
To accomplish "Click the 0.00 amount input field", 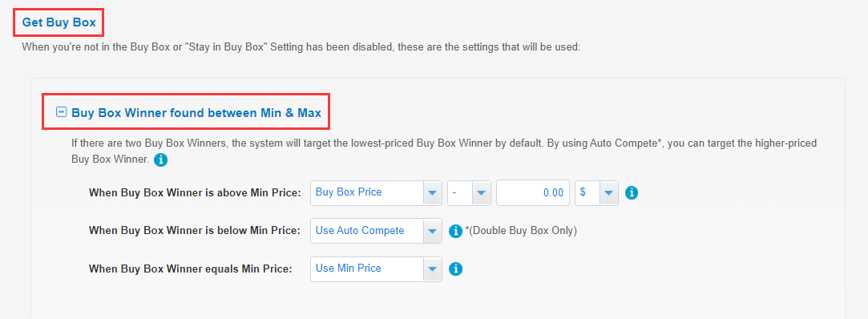I will [533, 192].
